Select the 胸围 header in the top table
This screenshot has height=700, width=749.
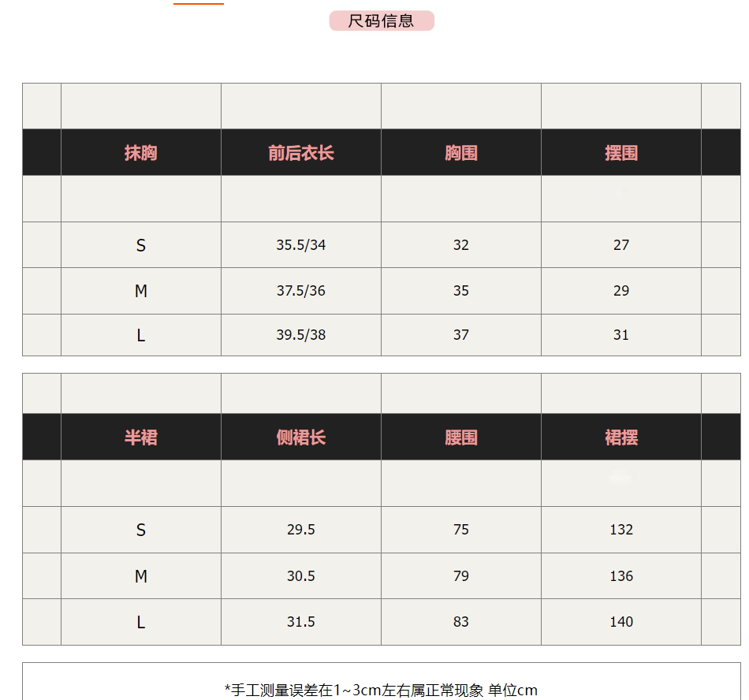(461, 153)
